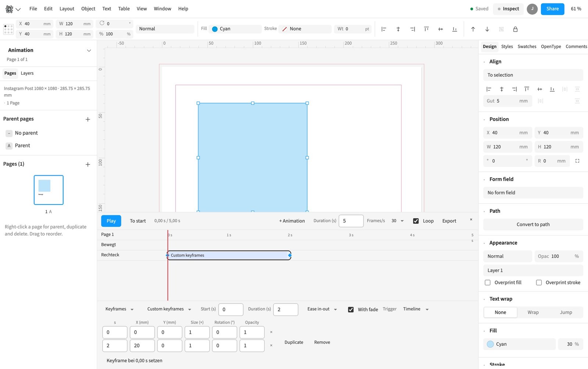Delete the first keyframe row
Screen dimensions: 588x369
click(271, 332)
